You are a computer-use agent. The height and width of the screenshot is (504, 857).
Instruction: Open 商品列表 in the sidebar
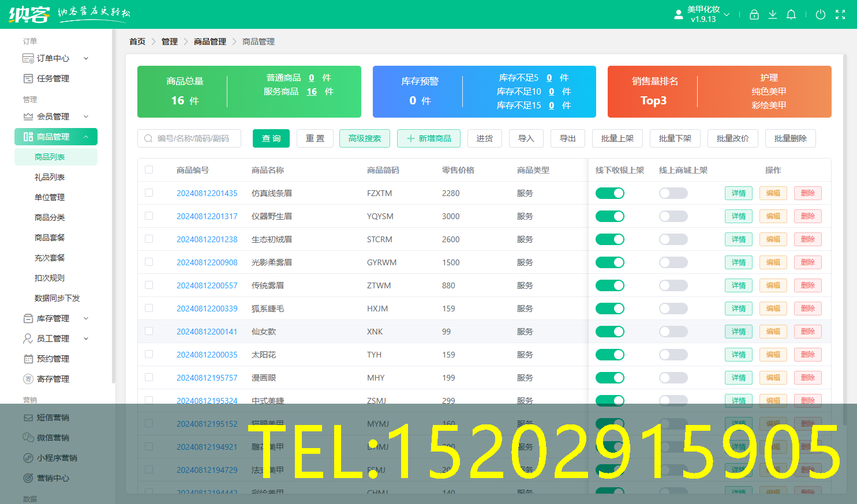[x=56, y=157]
